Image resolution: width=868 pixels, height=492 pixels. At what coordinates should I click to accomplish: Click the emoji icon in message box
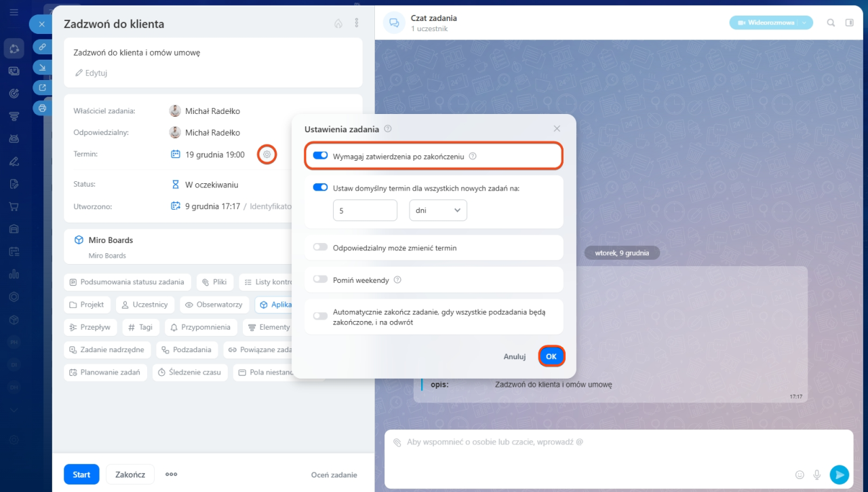pyautogui.click(x=800, y=474)
